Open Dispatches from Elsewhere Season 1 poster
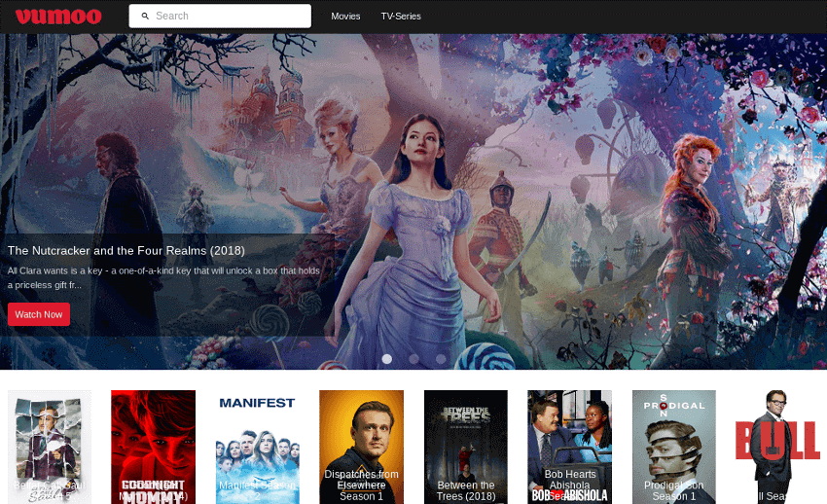The image size is (827, 504). pos(361,447)
